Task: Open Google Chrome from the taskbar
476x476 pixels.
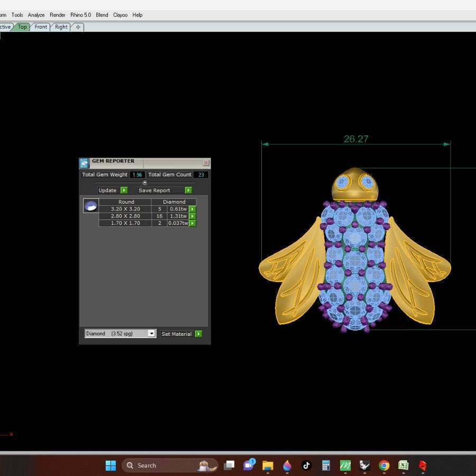Action: click(x=384, y=465)
